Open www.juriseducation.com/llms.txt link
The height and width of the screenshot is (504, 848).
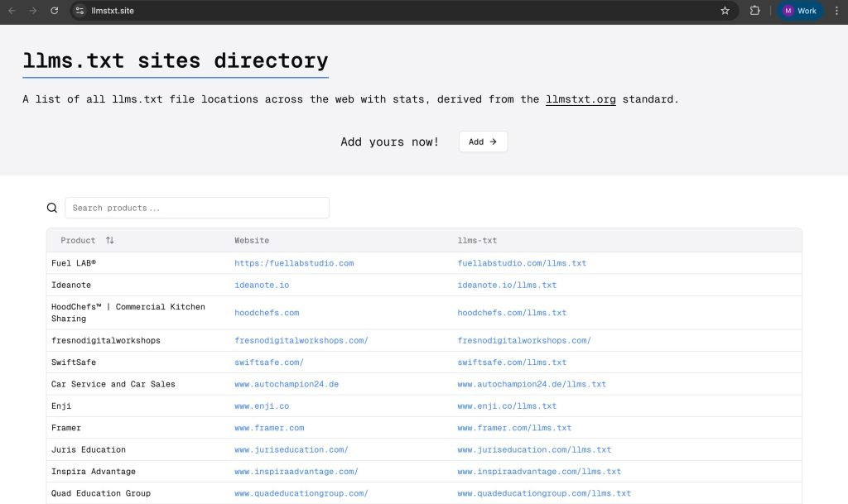(534, 449)
